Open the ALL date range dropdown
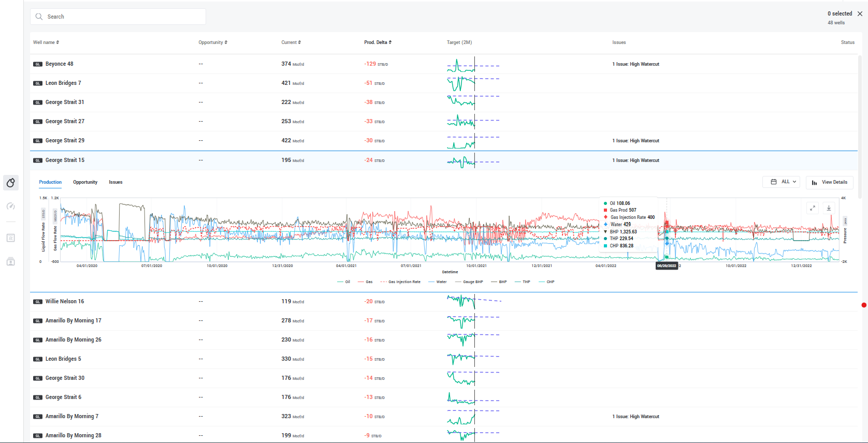 781,182
